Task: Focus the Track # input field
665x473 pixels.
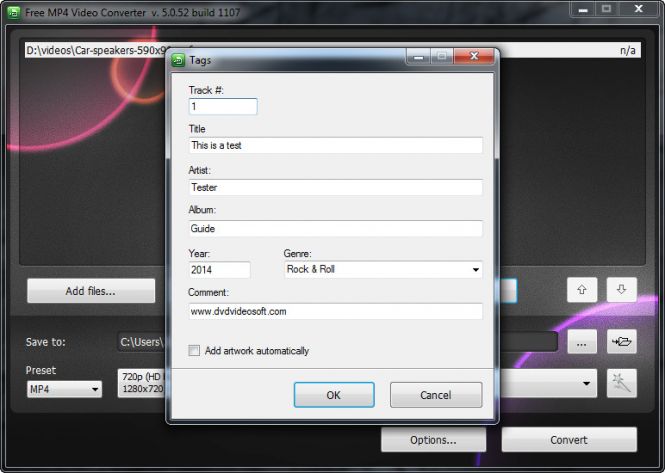Action: coord(223,106)
